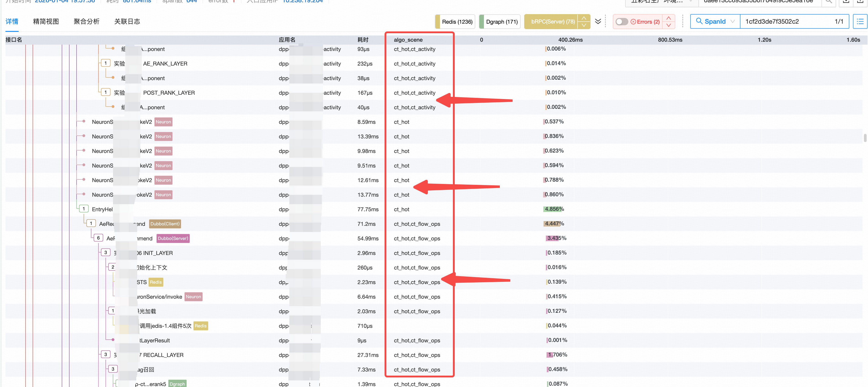The height and width of the screenshot is (387, 868).
Task: Collapse the RECALL_LAYER node with 3 children
Action: [105, 355]
